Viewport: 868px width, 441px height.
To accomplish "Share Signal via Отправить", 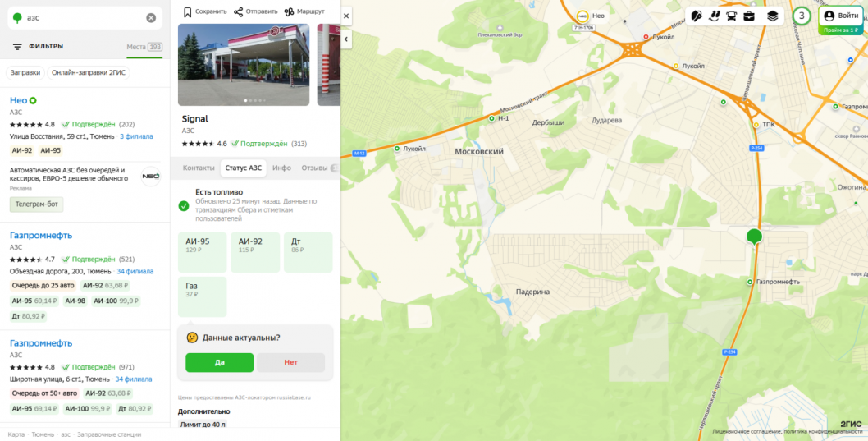I will coord(254,11).
